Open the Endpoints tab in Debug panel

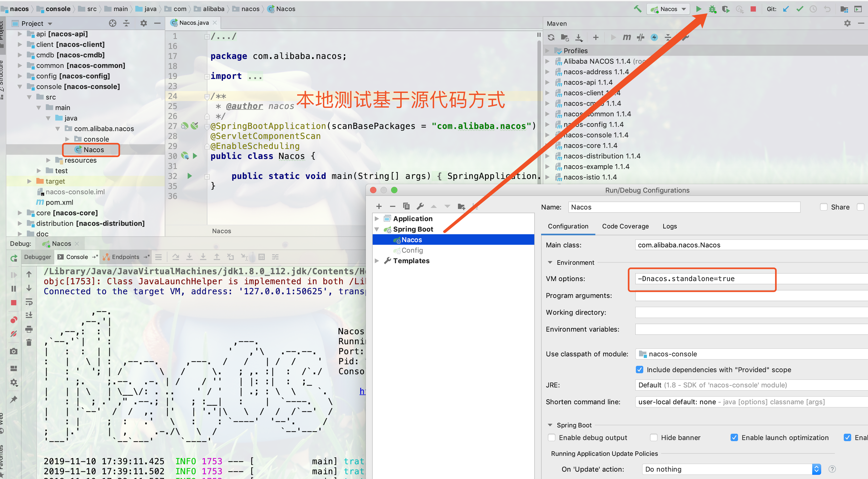tap(125, 257)
